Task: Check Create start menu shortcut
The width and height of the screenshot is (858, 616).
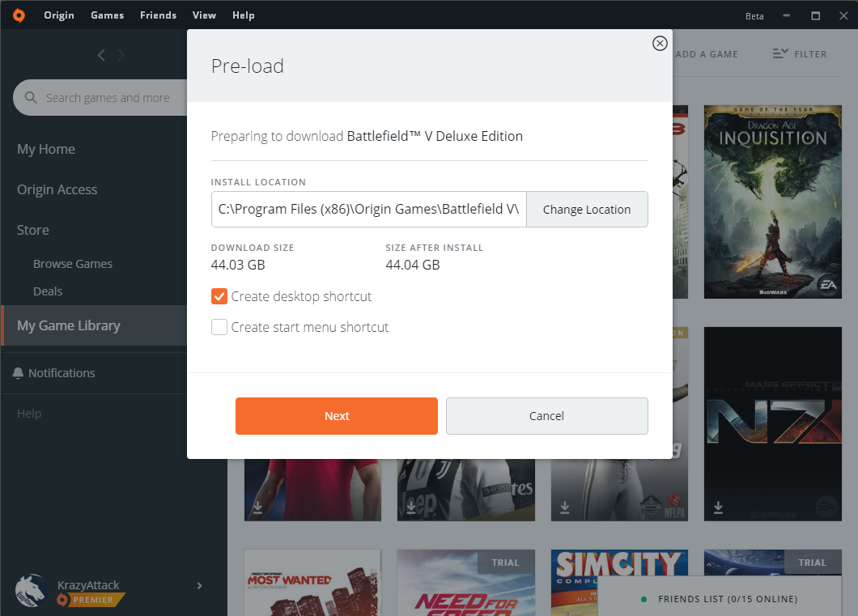Action: pos(219,327)
